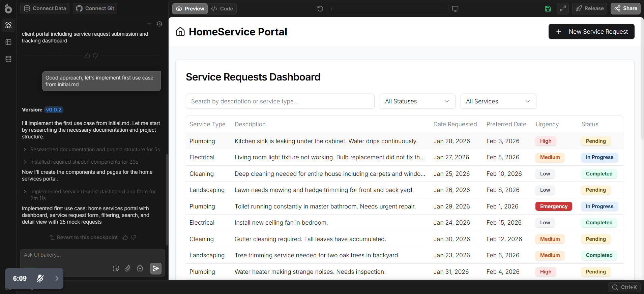Reload the preview with refresh icon
Image resolution: width=644 pixels, height=294 pixels.
point(320,9)
